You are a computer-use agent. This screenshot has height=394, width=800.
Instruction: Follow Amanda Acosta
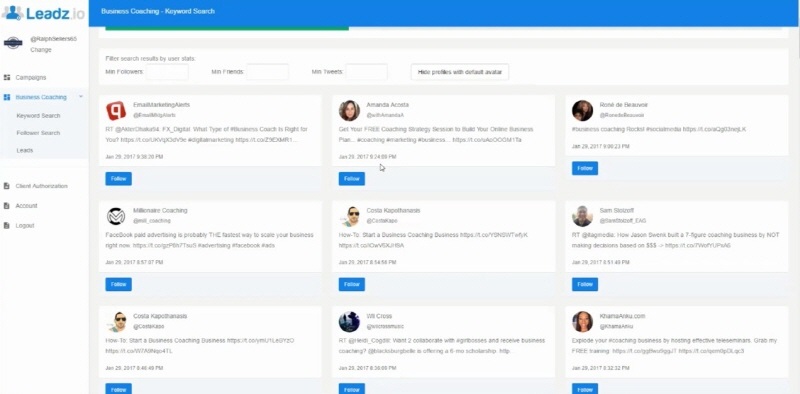tap(352, 179)
